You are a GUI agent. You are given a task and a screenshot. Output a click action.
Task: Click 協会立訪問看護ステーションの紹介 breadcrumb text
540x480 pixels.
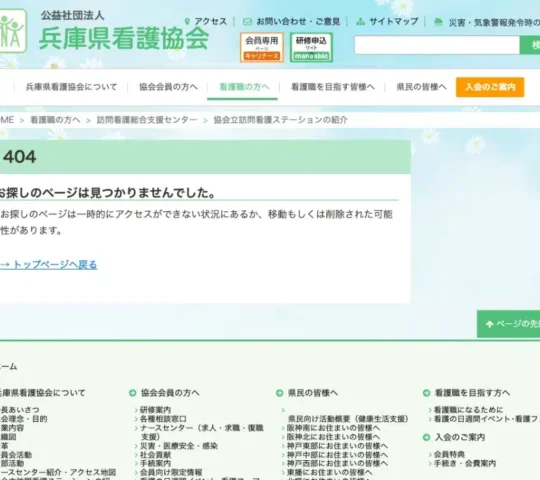pos(281,120)
